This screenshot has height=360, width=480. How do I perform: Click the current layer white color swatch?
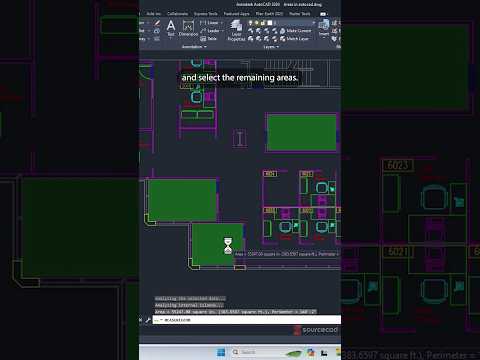(x=270, y=23)
